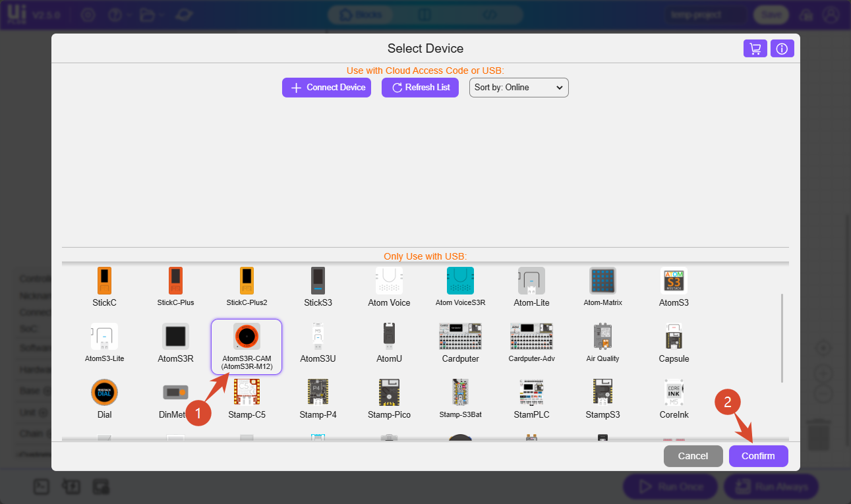Choose the AtomS3U device

pyautogui.click(x=318, y=337)
